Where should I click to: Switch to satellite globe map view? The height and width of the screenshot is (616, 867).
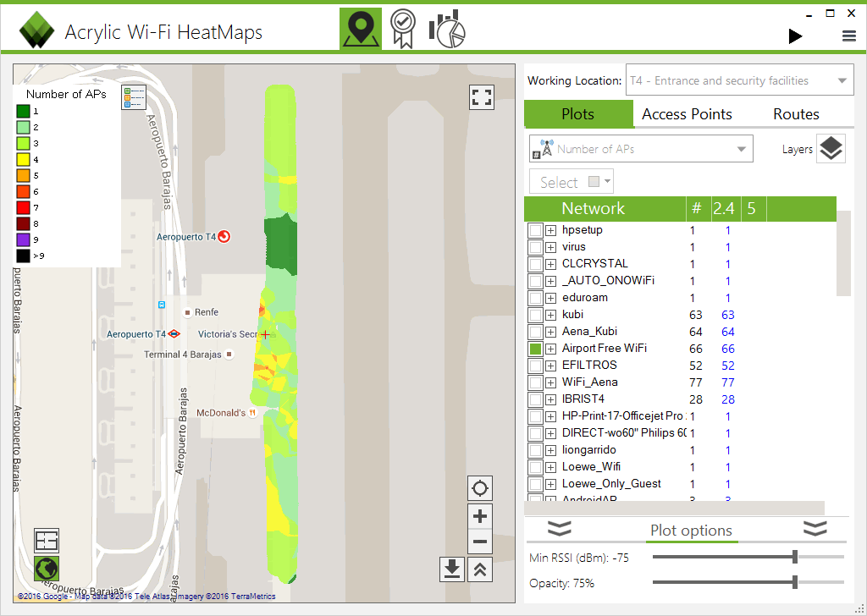47,569
